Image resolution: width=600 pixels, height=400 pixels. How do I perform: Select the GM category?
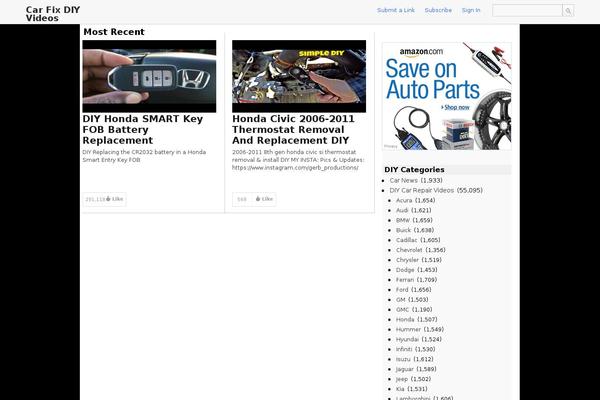(400, 300)
